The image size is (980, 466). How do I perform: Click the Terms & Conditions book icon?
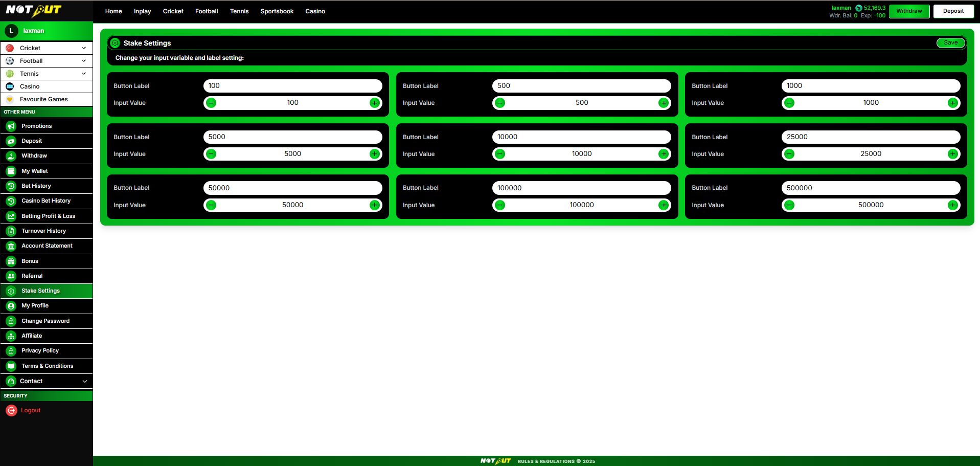pyautogui.click(x=11, y=366)
